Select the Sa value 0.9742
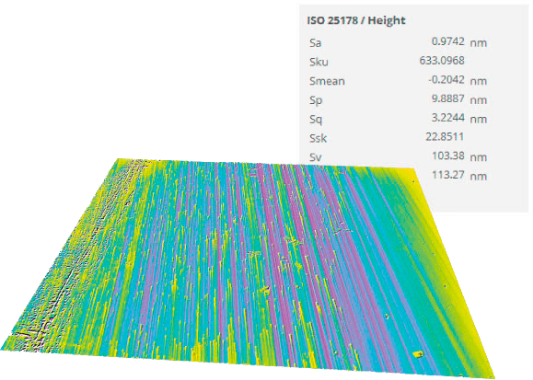 pyautogui.click(x=448, y=41)
